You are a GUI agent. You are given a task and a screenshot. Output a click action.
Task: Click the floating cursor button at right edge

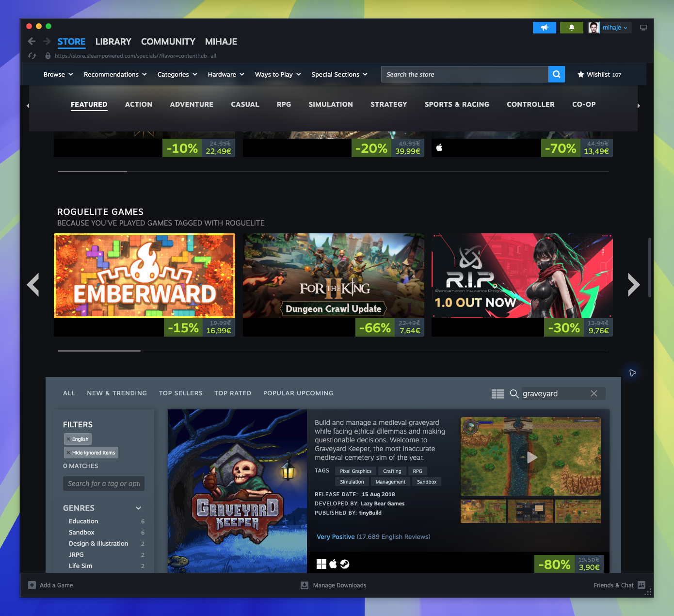(x=633, y=373)
